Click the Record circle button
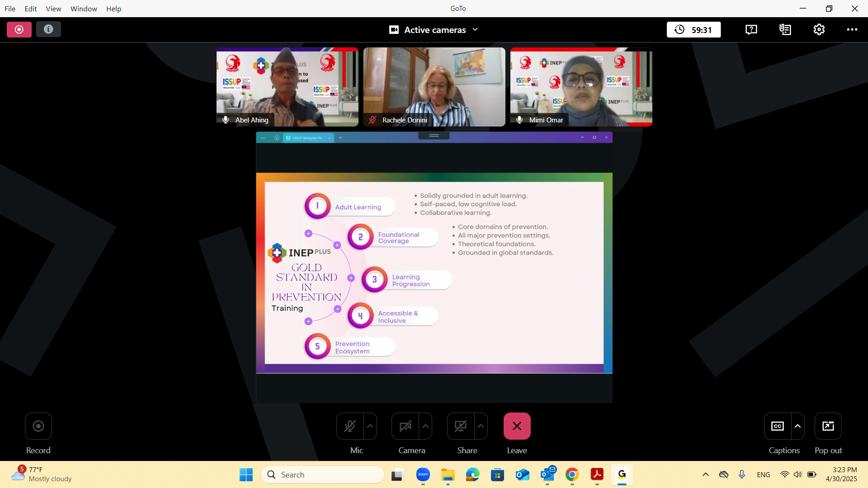 (38, 426)
